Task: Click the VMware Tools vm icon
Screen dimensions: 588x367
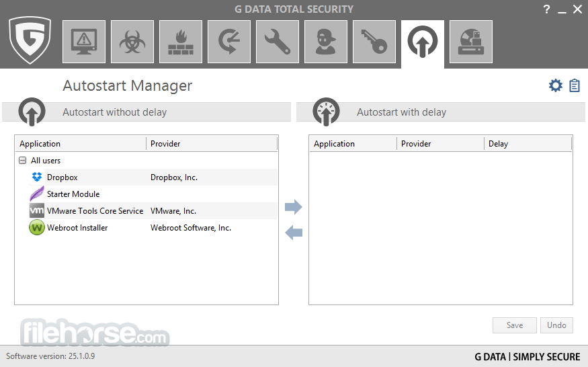Action: click(37, 210)
